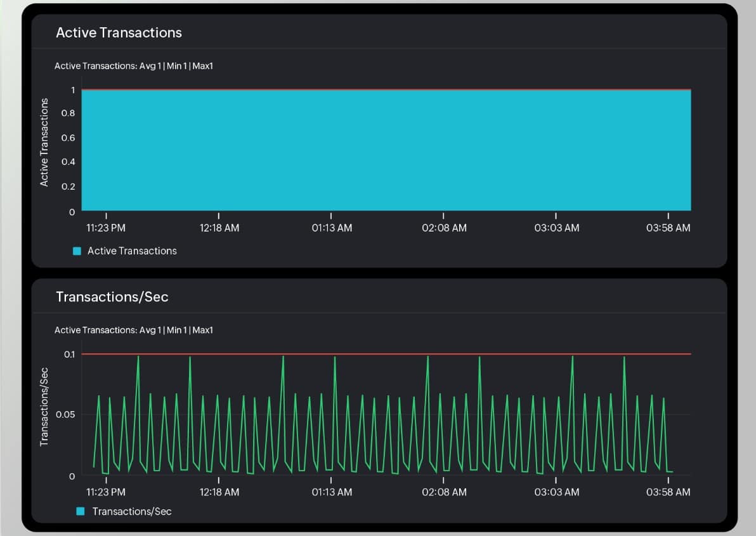Click the red threshold line in the Transactions/Sec chart

pyautogui.click(x=386, y=354)
